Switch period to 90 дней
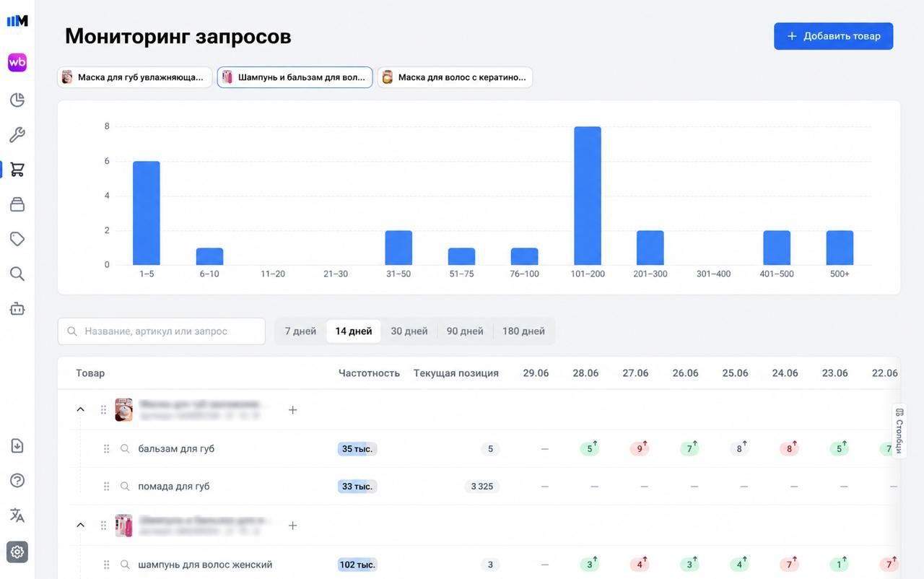 (x=465, y=331)
